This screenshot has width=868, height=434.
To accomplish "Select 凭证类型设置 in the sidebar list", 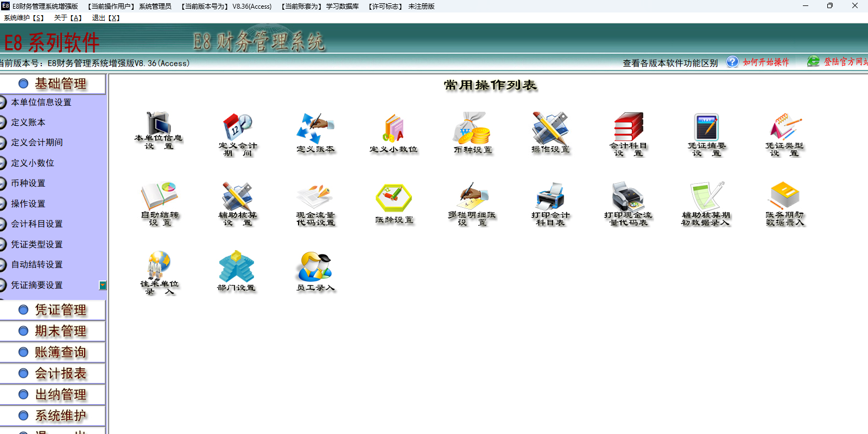I will 37,245.
